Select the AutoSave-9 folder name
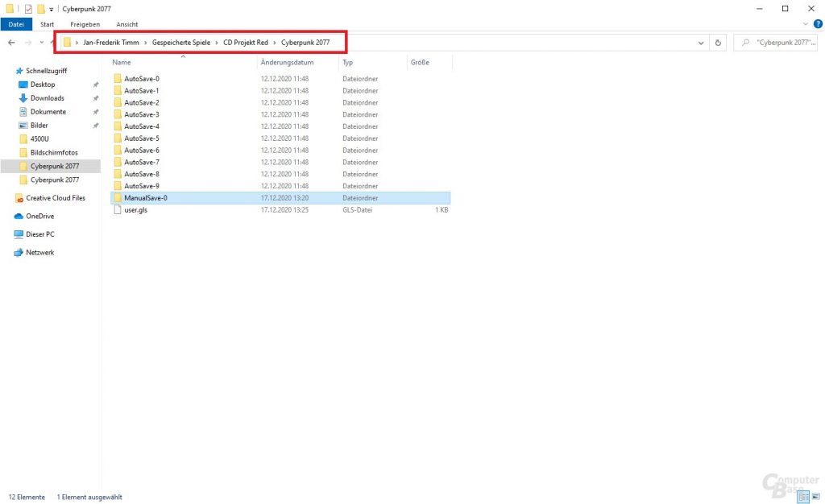The width and height of the screenshot is (825, 504). click(x=142, y=186)
